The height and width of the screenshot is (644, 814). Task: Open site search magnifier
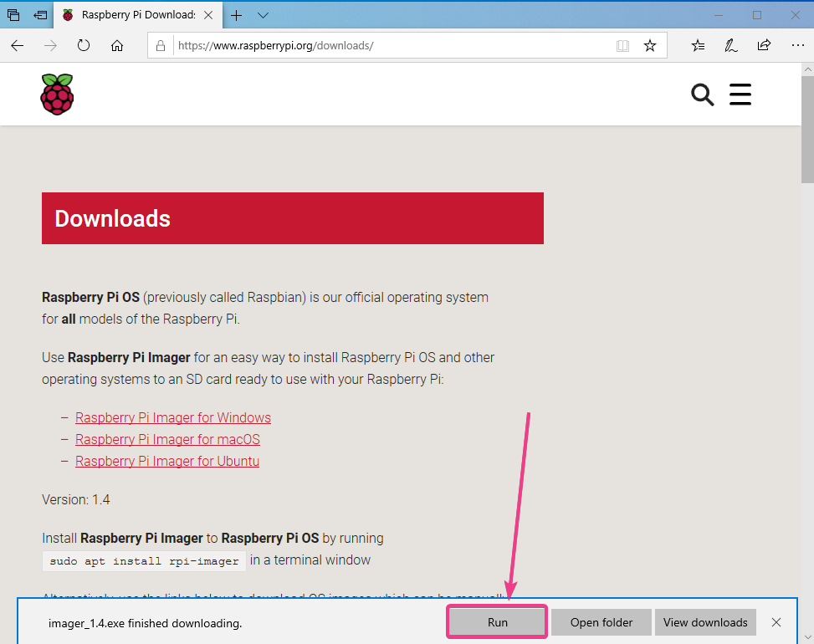[x=703, y=95]
